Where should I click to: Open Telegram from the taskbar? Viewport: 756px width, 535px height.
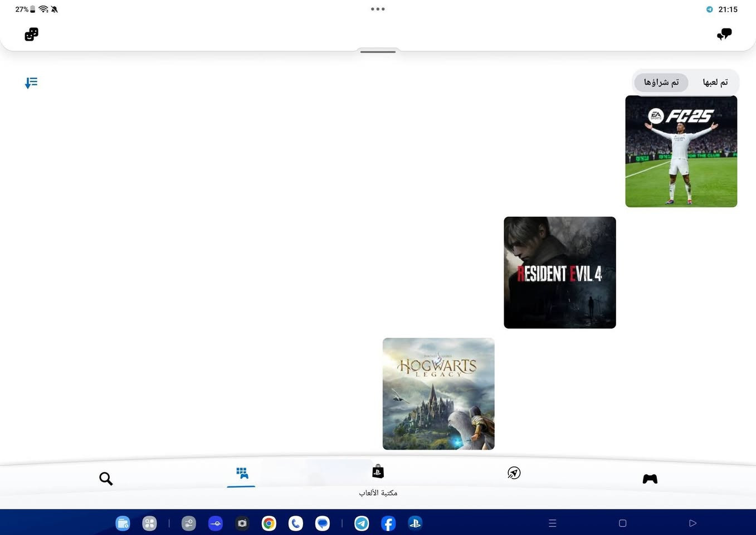click(x=362, y=523)
